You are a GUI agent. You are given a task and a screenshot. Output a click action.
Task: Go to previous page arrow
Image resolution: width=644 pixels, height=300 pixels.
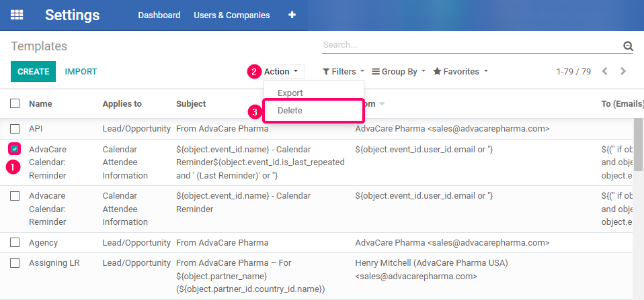(604, 71)
